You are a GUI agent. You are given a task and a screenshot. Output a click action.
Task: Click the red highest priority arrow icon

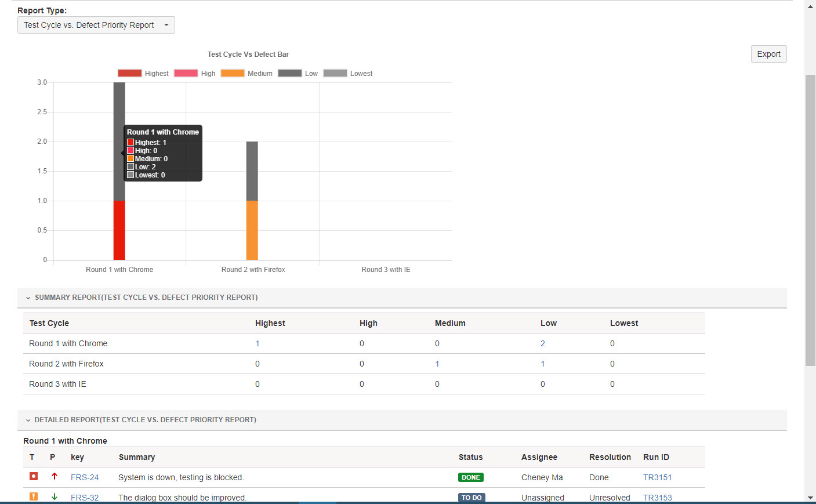(x=55, y=476)
